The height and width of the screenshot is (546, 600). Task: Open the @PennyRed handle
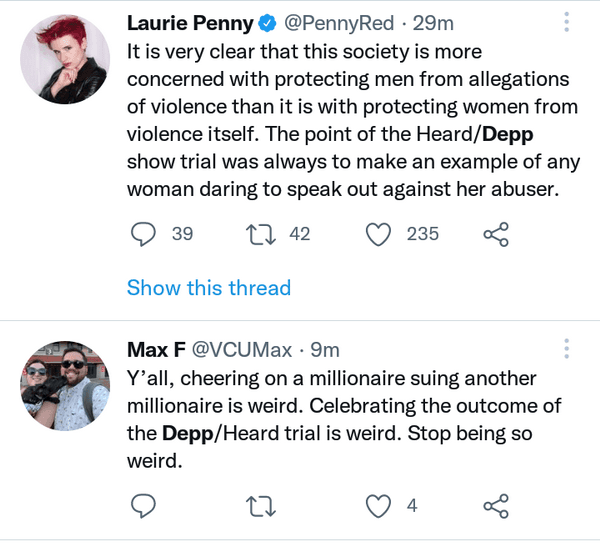pyautogui.click(x=341, y=23)
